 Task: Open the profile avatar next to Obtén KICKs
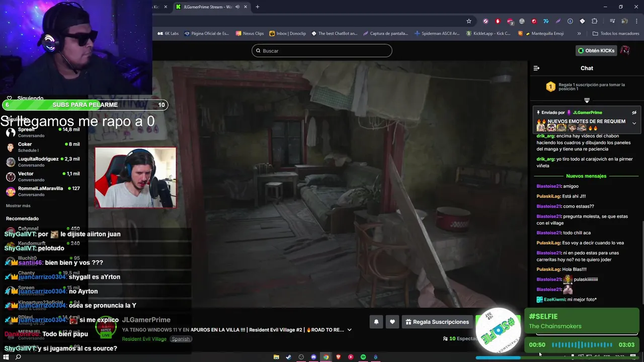[x=625, y=51]
